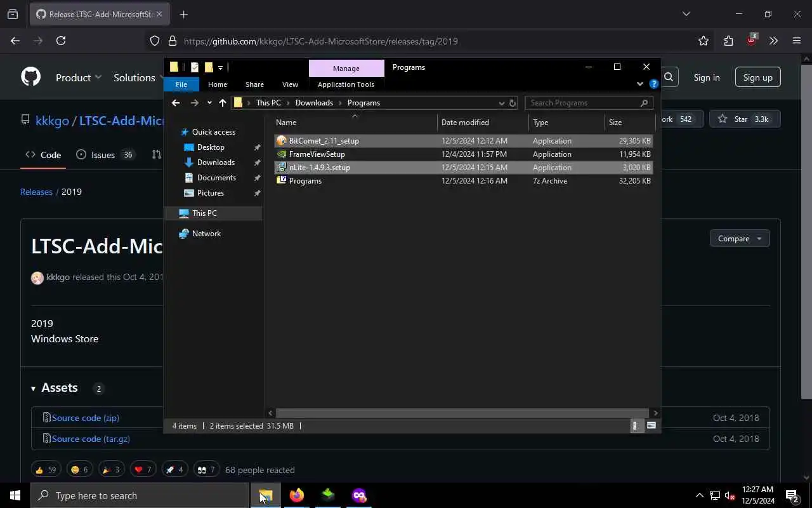Open Windows Start menu

pyautogui.click(x=15, y=495)
